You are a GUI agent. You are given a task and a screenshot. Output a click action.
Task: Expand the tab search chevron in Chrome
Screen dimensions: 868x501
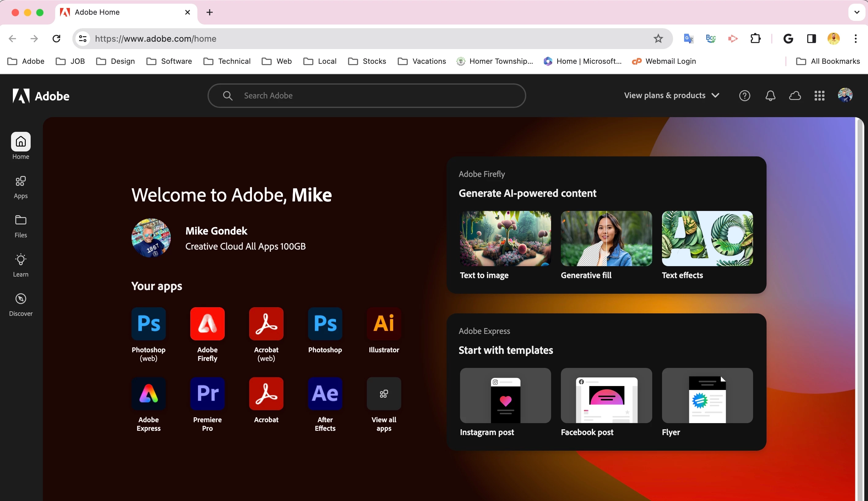click(x=856, y=12)
